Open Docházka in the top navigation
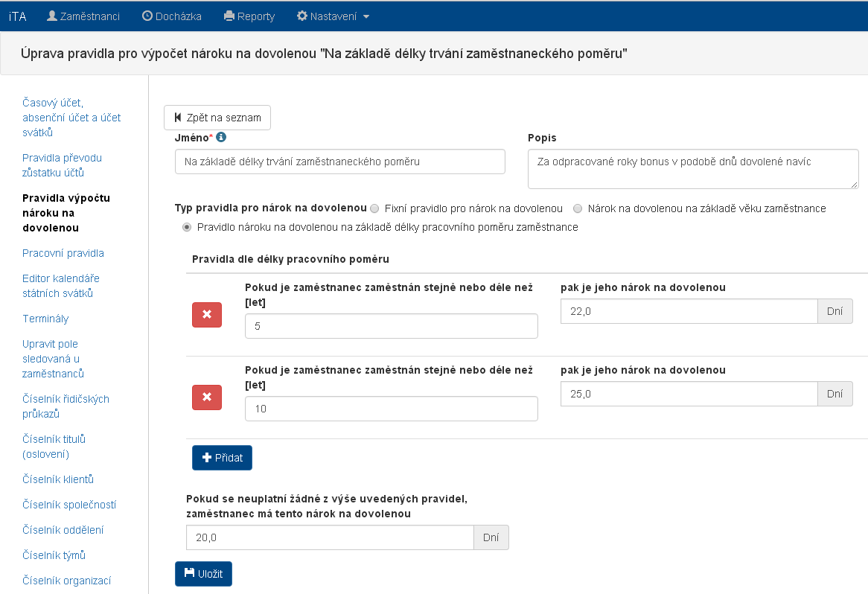Viewport: 868px width, 594px height. coord(172,16)
